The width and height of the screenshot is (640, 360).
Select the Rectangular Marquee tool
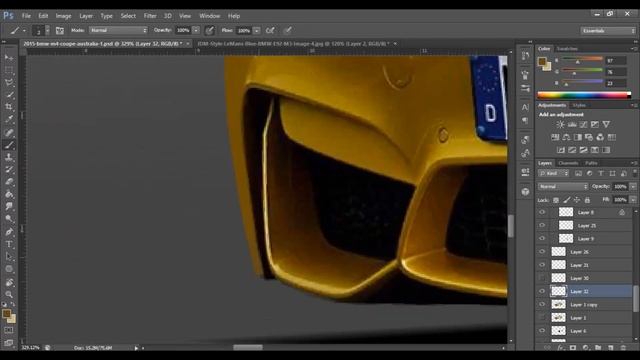click(x=9, y=70)
